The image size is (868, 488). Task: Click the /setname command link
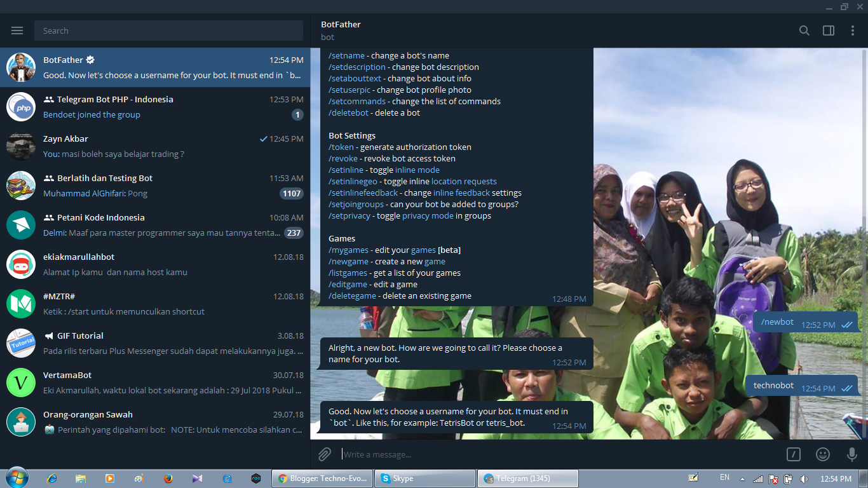pyautogui.click(x=346, y=55)
